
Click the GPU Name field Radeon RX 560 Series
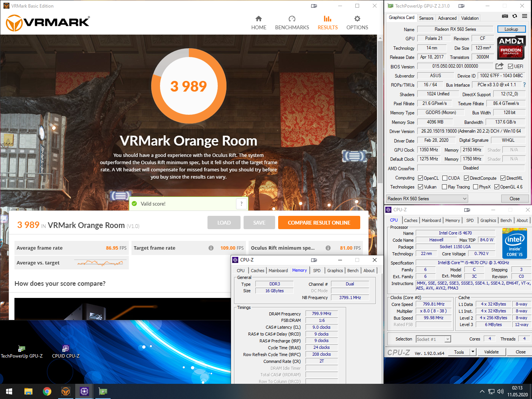tap(455, 29)
